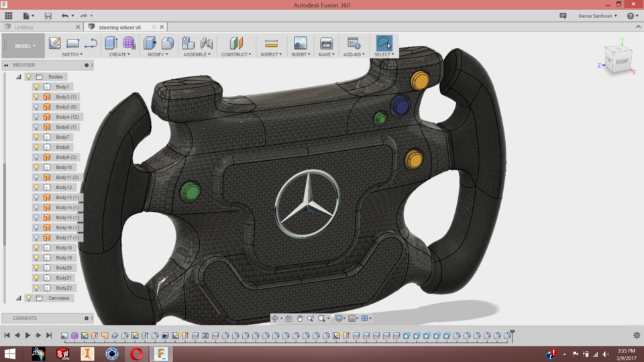644x362 pixels.
Task: Open Kanna Santhosh account dropdown
Action: click(598, 16)
